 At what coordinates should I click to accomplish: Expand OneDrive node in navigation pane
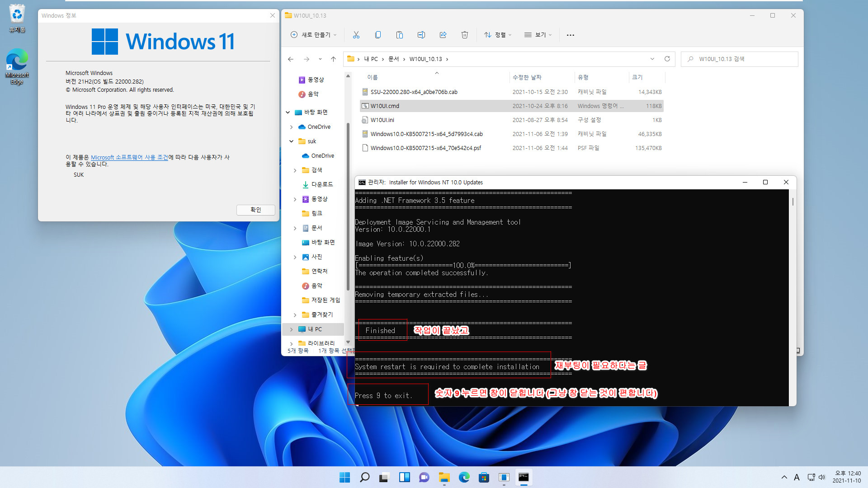click(x=292, y=127)
